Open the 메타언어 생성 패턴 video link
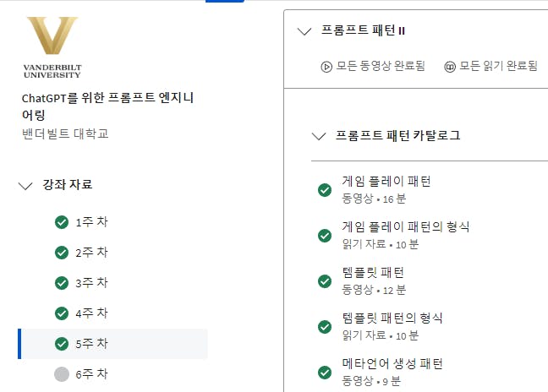 [x=392, y=364]
